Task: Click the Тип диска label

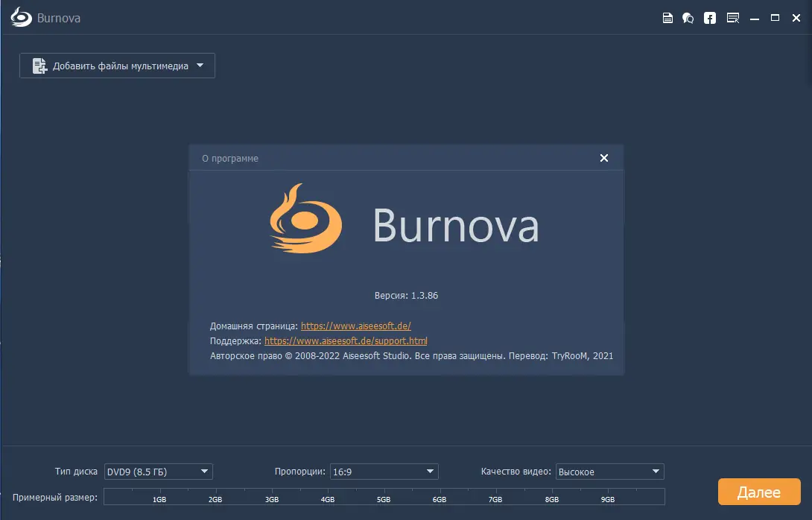Action: [76, 472]
